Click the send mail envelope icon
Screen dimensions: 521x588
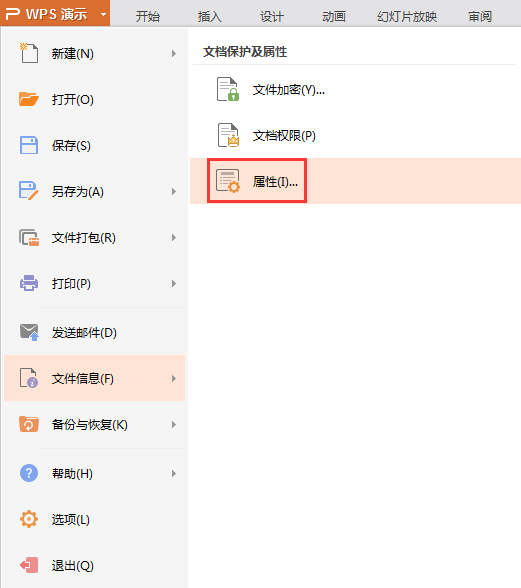[29, 332]
